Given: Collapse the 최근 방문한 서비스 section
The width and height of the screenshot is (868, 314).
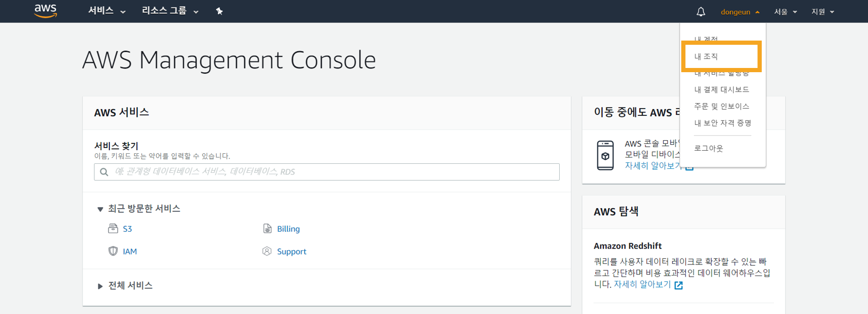Looking at the screenshot, I should click(139, 209).
